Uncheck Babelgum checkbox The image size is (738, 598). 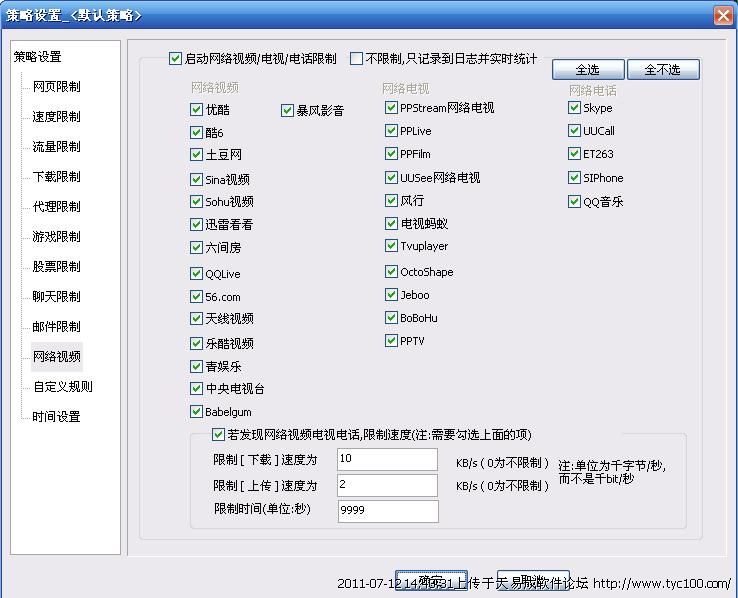pos(196,412)
